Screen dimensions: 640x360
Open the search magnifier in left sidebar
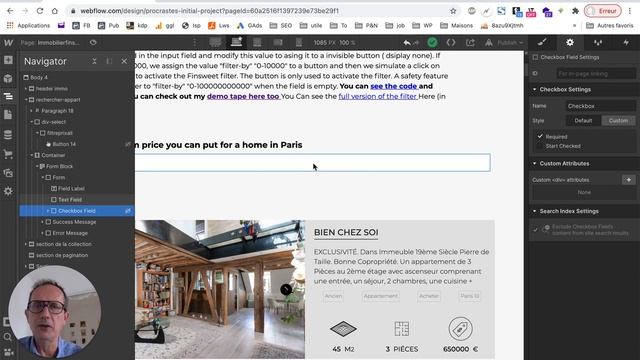(x=8, y=337)
